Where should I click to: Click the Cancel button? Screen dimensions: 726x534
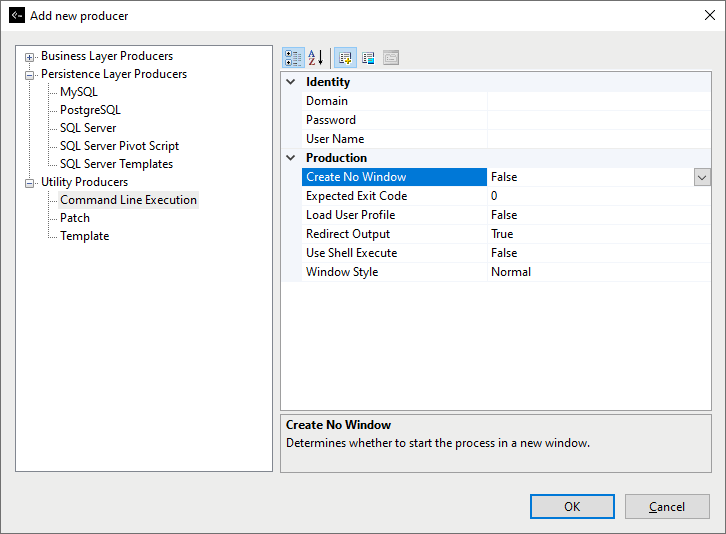[x=667, y=507]
